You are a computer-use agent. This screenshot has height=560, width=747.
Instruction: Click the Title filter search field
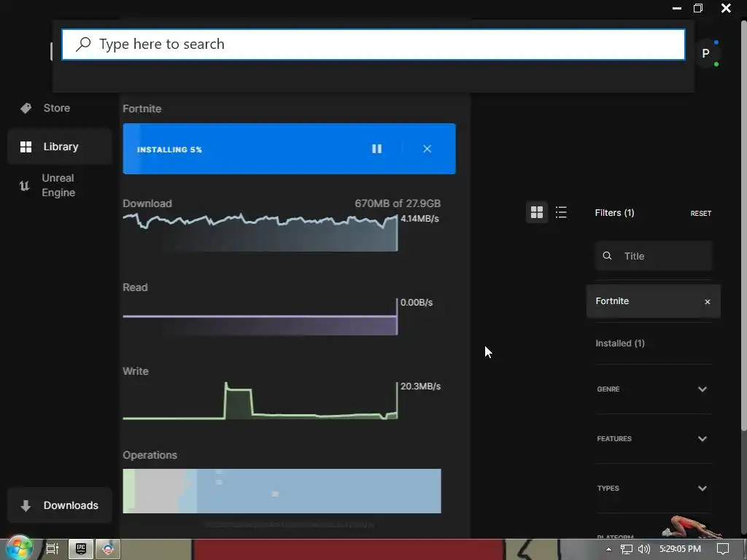coord(653,256)
